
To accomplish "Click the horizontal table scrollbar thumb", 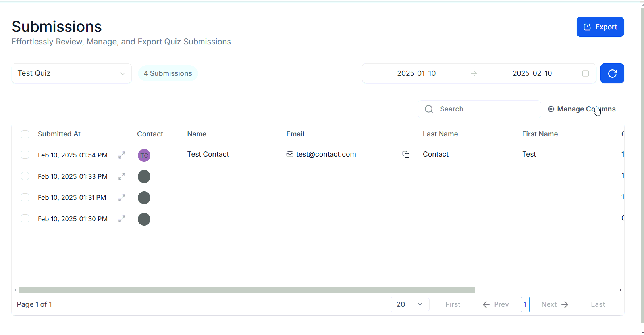I will pyautogui.click(x=247, y=290).
